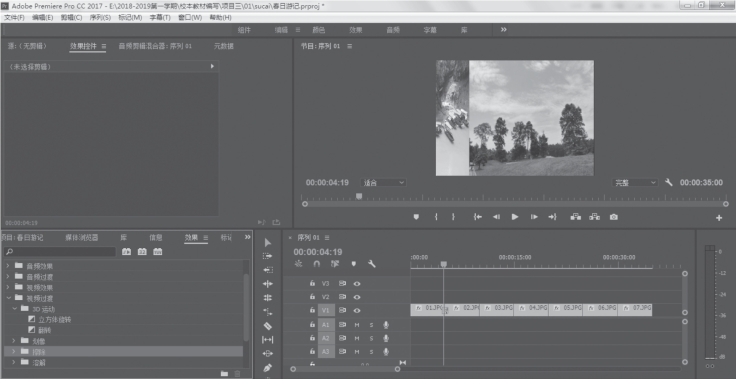
Task: Select the Track Select Backward tool
Action: (x=268, y=270)
